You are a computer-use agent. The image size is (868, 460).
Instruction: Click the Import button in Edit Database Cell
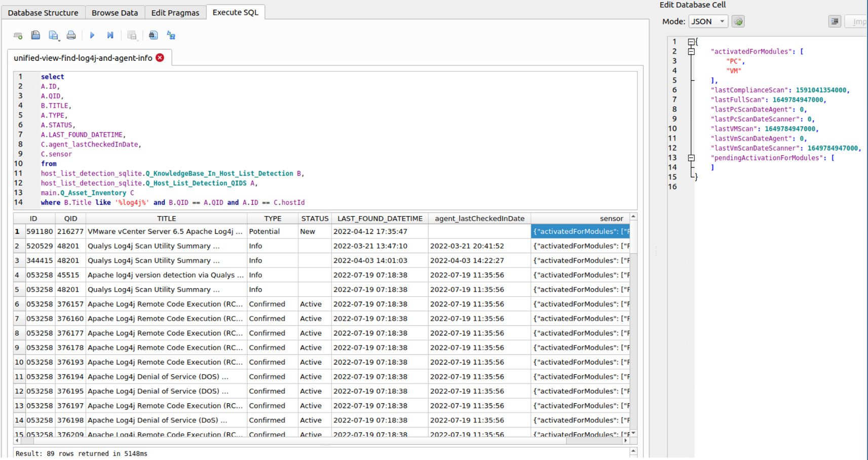859,21
